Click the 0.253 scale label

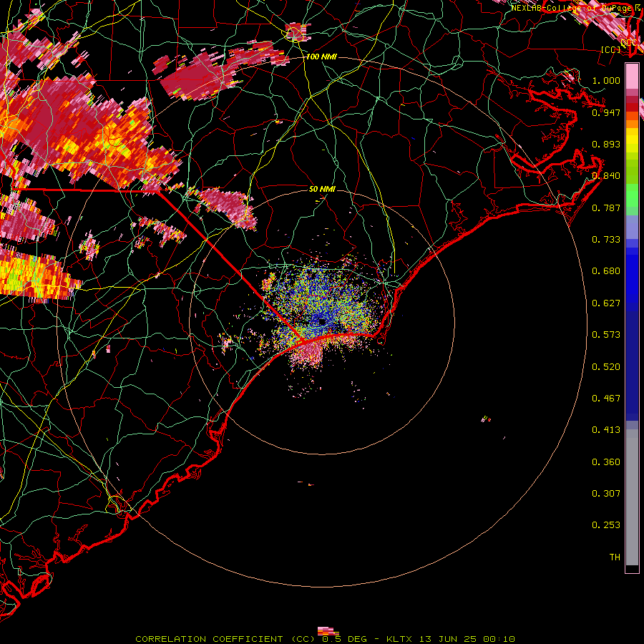pos(606,525)
